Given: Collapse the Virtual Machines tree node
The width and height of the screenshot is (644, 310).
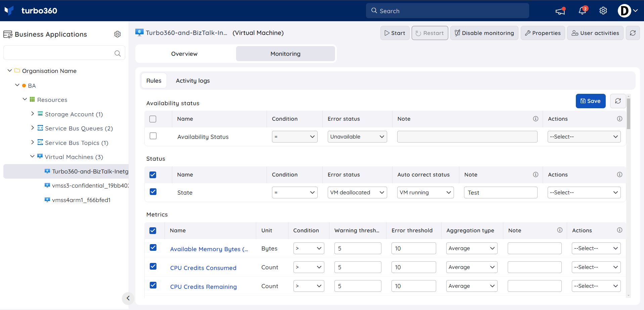Looking at the screenshot, I should click(32, 156).
